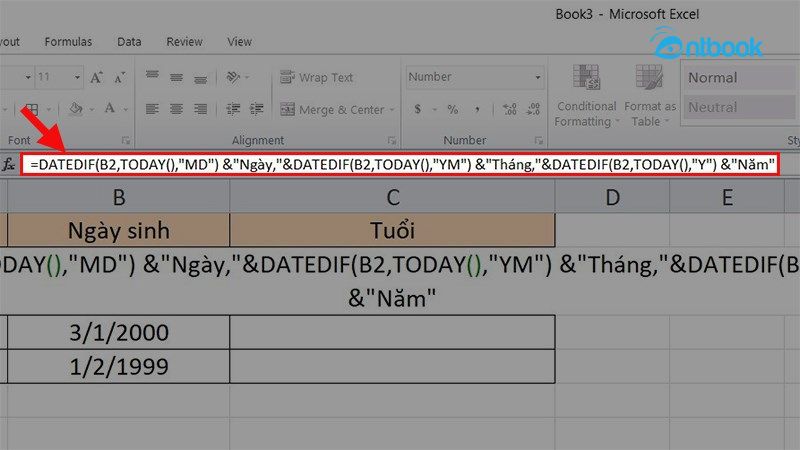This screenshot has width=800, height=450.
Task: Apply Percent Style format
Action: click(x=453, y=109)
